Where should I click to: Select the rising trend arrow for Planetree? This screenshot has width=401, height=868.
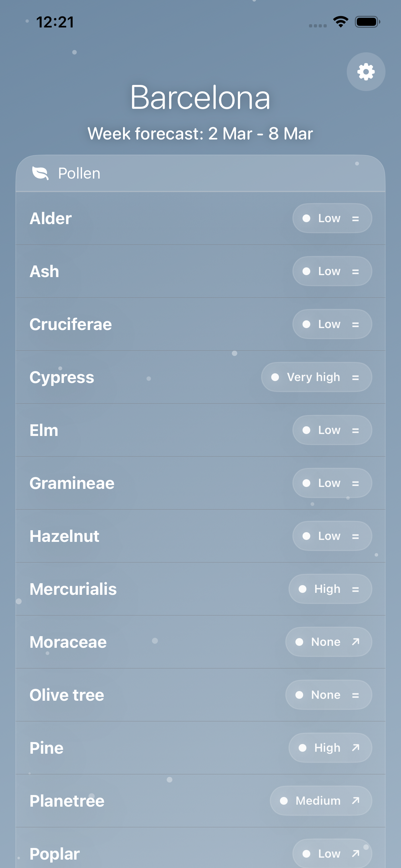(x=356, y=801)
